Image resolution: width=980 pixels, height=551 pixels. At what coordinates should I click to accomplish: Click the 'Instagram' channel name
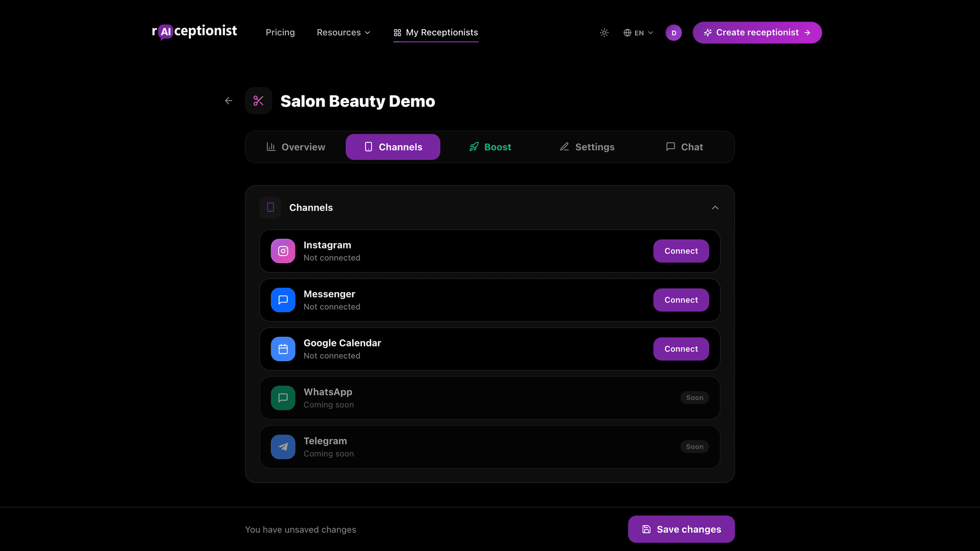(x=327, y=245)
